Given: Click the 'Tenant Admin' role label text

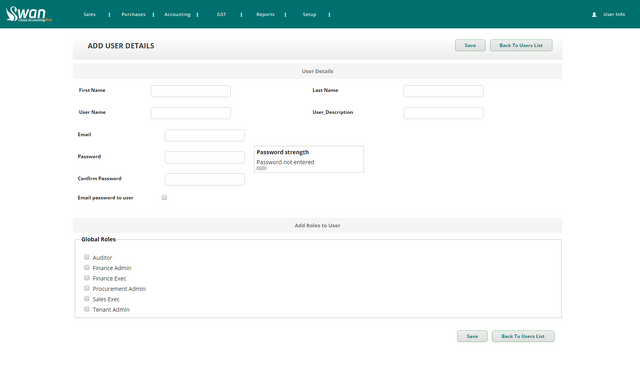Looking at the screenshot, I should (x=111, y=310).
